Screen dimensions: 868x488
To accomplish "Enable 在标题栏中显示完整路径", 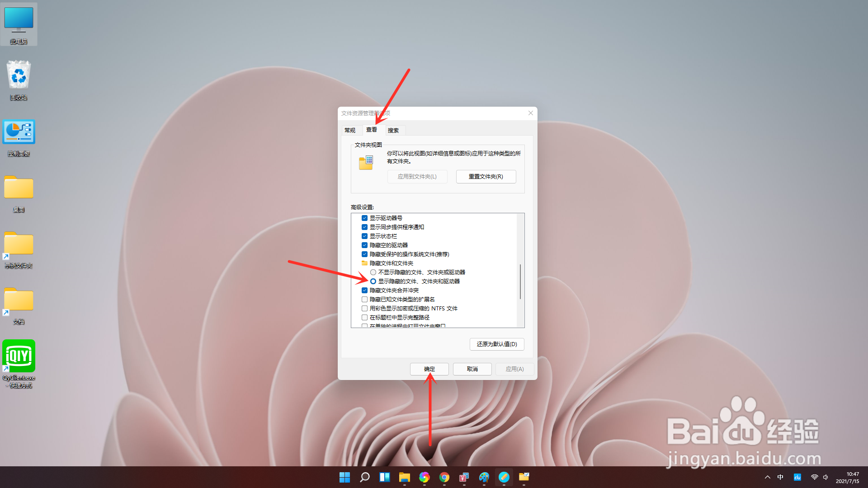I will click(x=364, y=317).
